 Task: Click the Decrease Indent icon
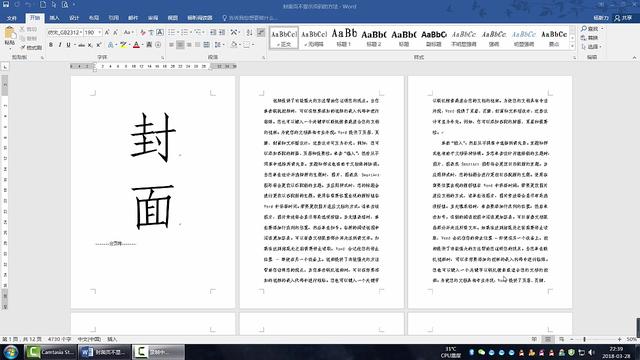click(x=213, y=32)
